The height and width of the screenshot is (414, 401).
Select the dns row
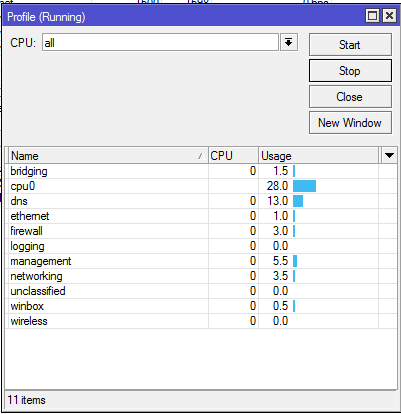coord(201,201)
